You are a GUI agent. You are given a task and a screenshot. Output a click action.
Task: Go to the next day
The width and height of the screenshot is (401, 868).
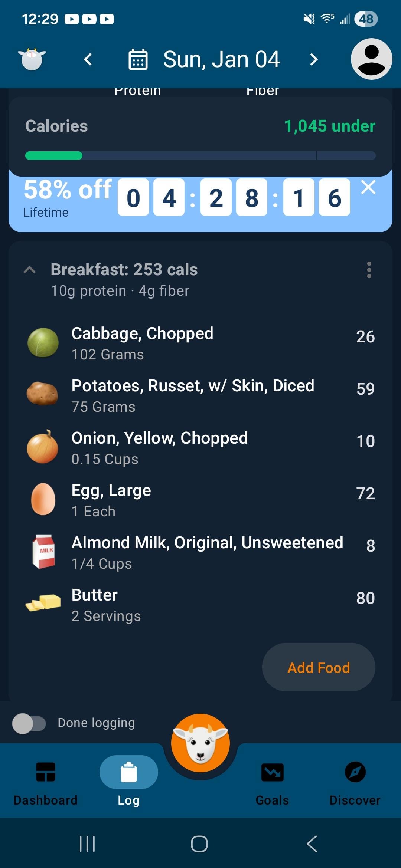pyautogui.click(x=314, y=59)
